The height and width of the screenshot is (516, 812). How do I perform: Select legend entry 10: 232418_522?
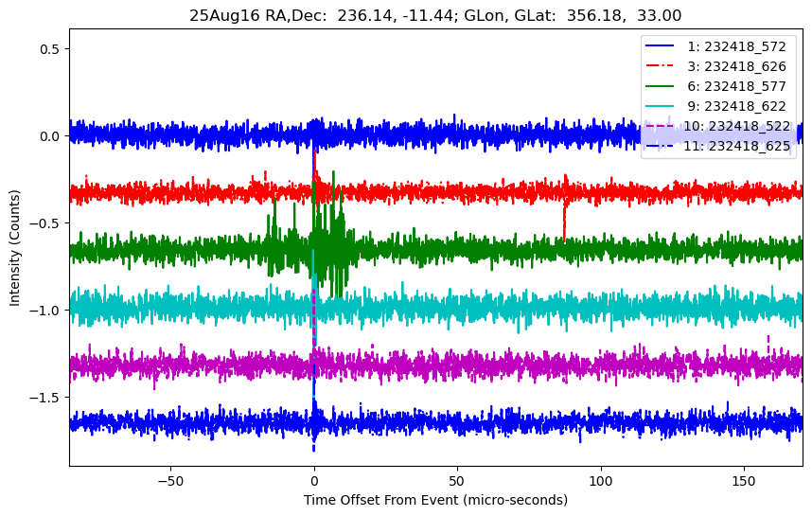click(717, 127)
